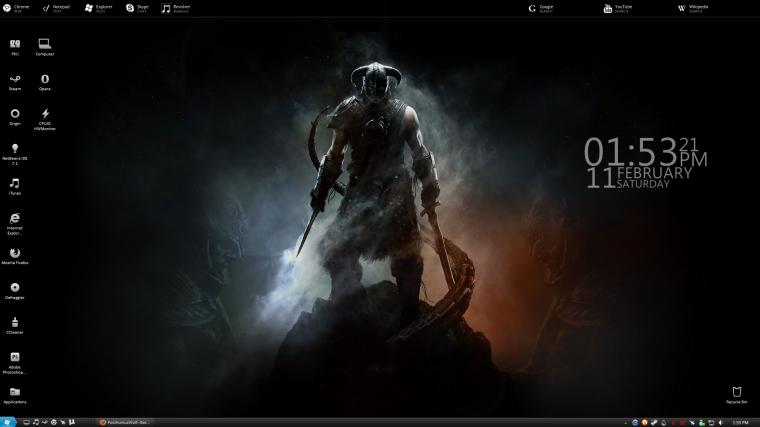Screen dimensions: 760x427
Task: Launch Notepad from the top bar
Action: click(x=56, y=8)
